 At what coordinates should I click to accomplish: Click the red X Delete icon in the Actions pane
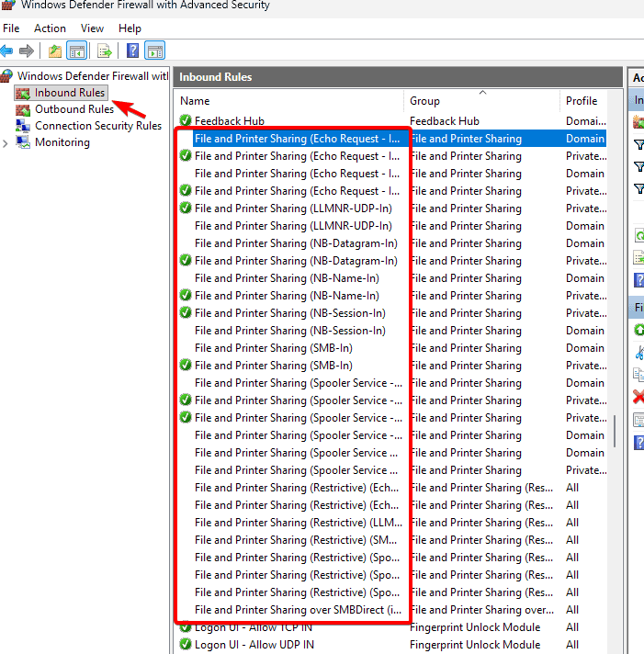click(638, 397)
